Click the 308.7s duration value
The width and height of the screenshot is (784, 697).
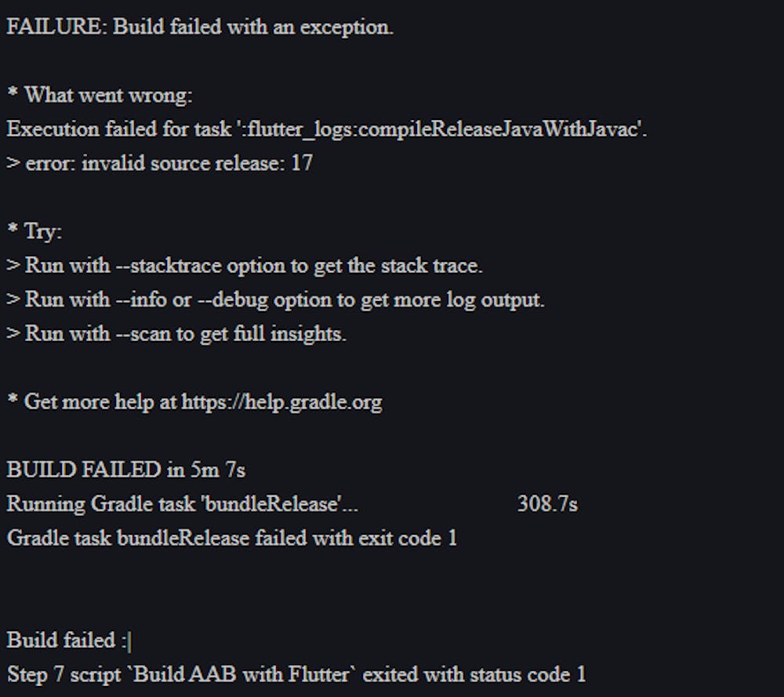pyautogui.click(x=547, y=503)
